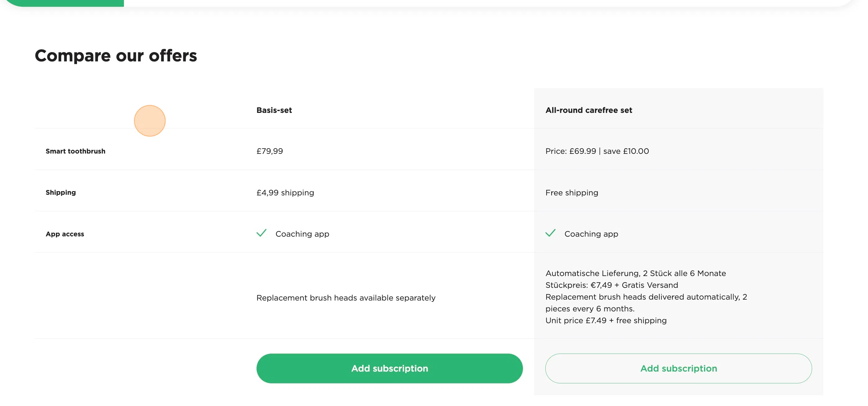Click the "Price: £69.99 | save £10.00" text
The height and width of the screenshot is (406, 868).
click(597, 151)
